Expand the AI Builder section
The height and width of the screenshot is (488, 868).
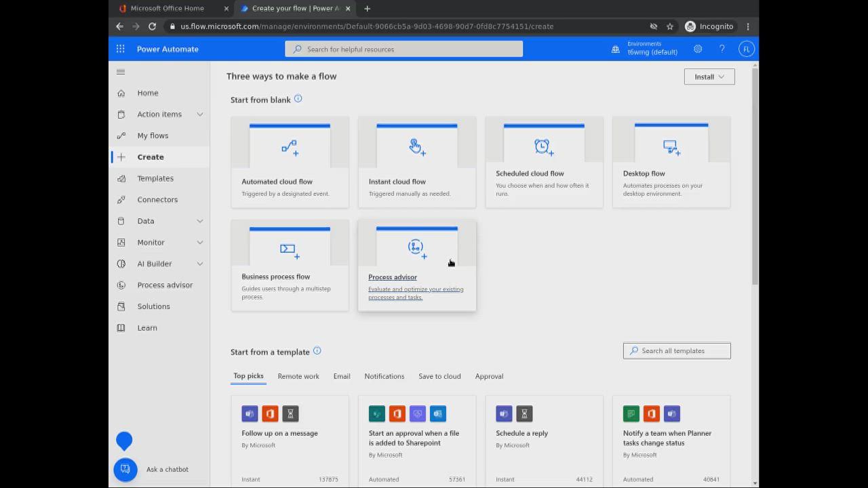[x=199, y=264]
